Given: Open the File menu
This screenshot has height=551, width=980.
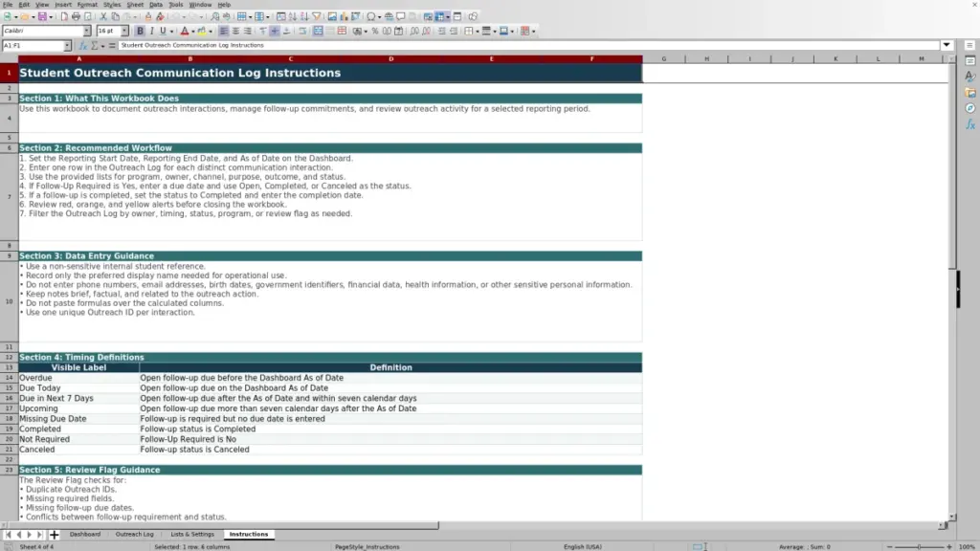Looking at the screenshot, I should pyautogui.click(x=8, y=5).
